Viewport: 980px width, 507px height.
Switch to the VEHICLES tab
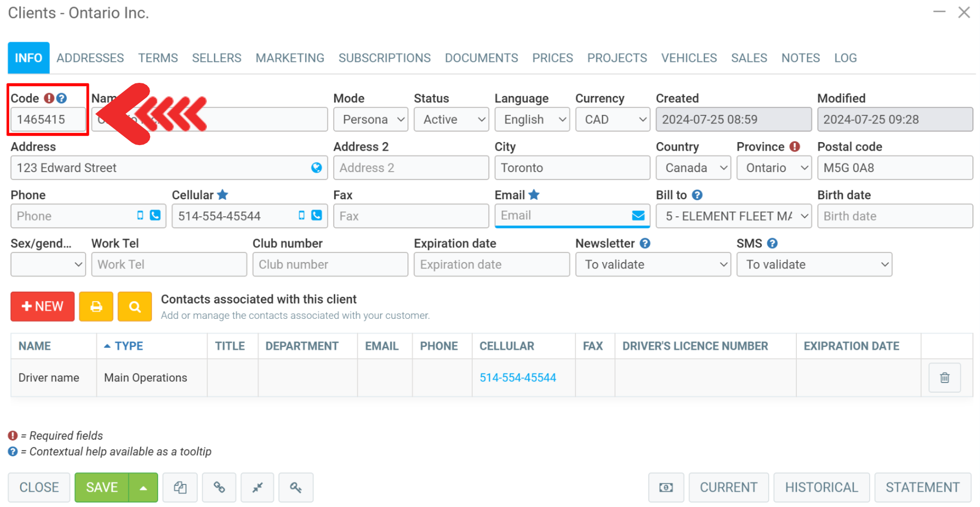(x=688, y=58)
